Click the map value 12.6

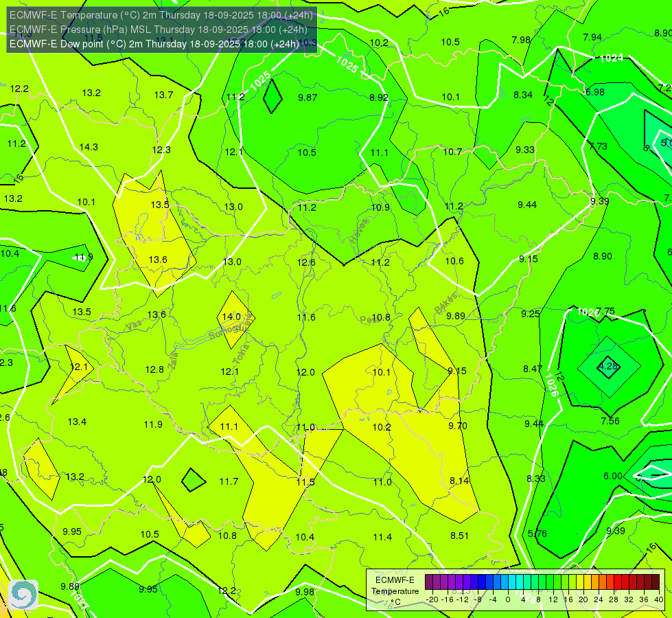(x=306, y=262)
